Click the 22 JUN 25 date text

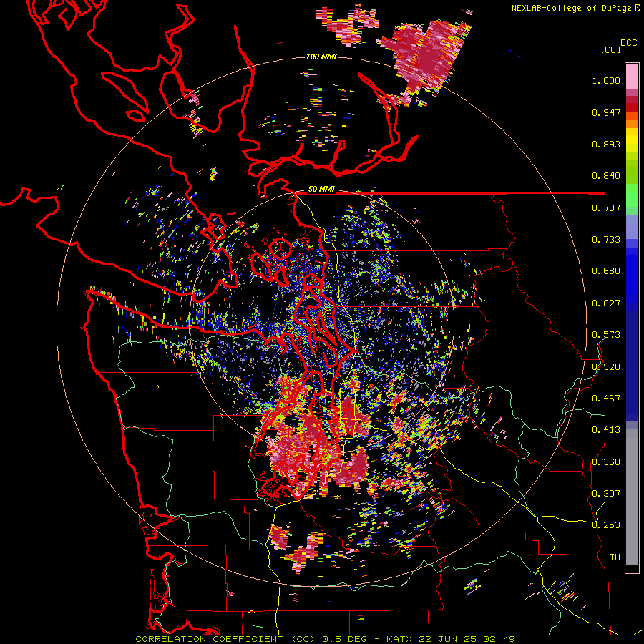coord(447,639)
